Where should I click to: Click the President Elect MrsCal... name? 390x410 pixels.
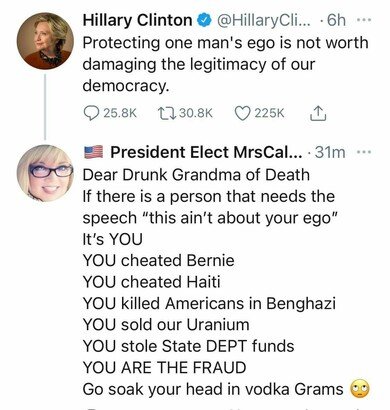[206, 152]
